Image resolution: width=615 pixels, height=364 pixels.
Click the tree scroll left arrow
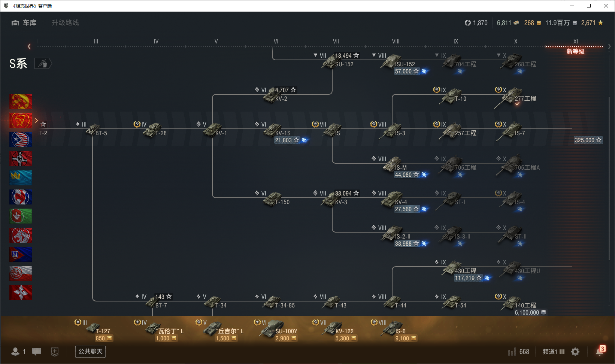29,46
